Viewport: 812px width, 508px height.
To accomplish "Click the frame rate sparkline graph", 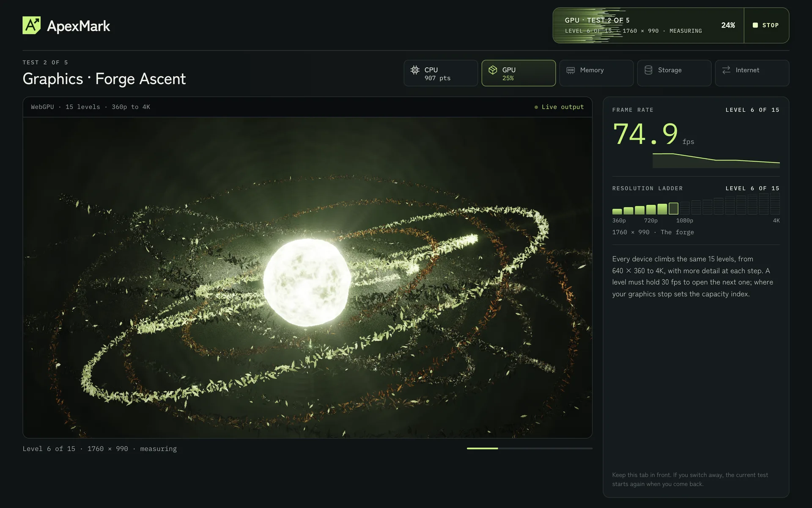I will pos(716,160).
